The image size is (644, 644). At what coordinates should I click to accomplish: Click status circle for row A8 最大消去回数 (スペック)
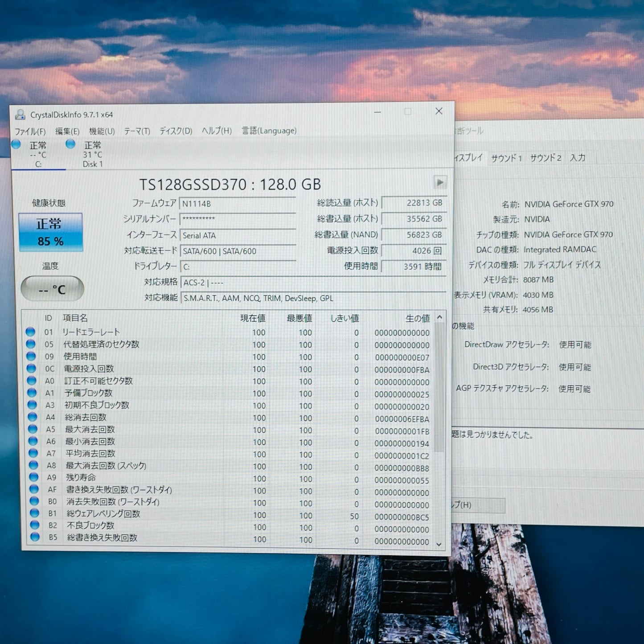click(x=33, y=465)
